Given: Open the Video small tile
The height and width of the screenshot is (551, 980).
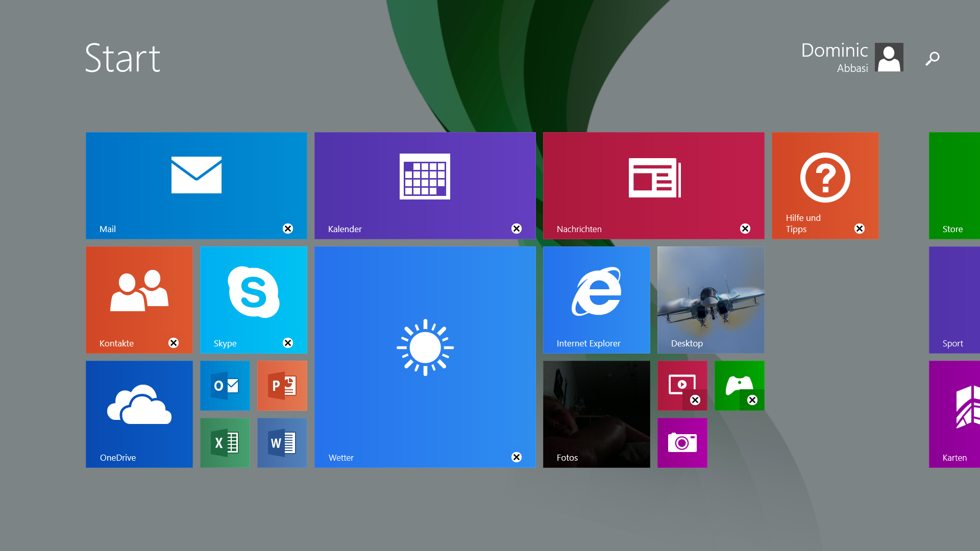Looking at the screenshot, I should tap(682, 386).
